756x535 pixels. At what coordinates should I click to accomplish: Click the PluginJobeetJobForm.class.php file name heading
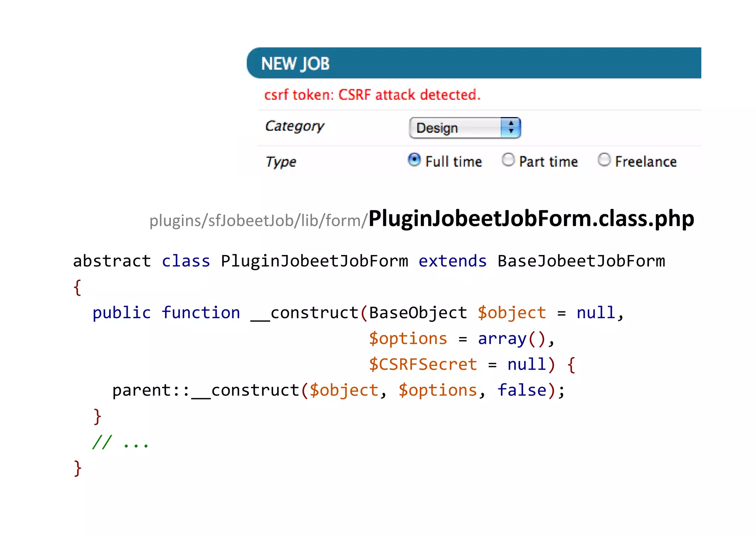(x=531, y=218)
